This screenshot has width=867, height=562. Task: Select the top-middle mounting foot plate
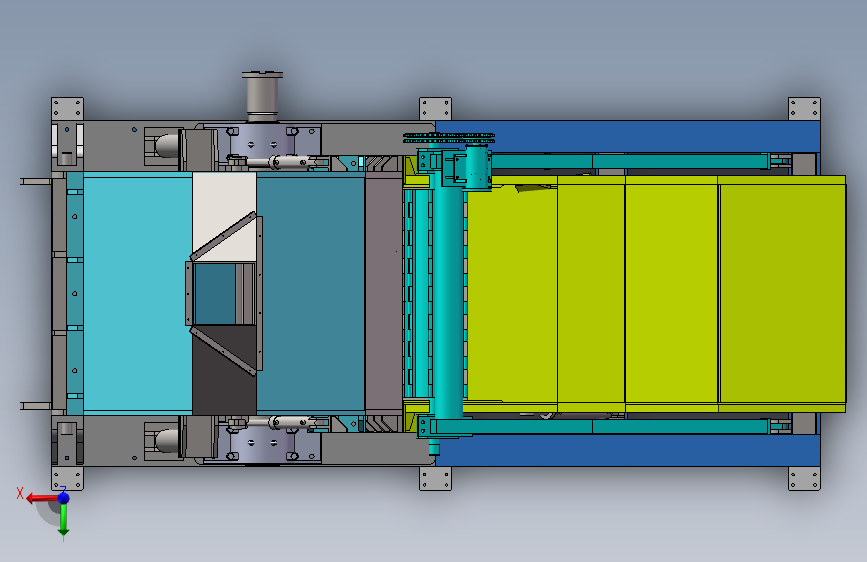pos(435,109)
